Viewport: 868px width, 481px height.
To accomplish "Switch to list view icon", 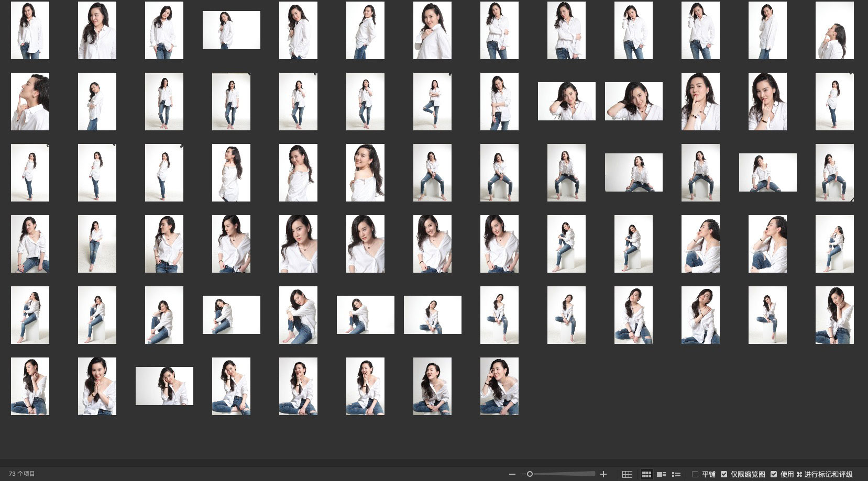I will (676, 474).
